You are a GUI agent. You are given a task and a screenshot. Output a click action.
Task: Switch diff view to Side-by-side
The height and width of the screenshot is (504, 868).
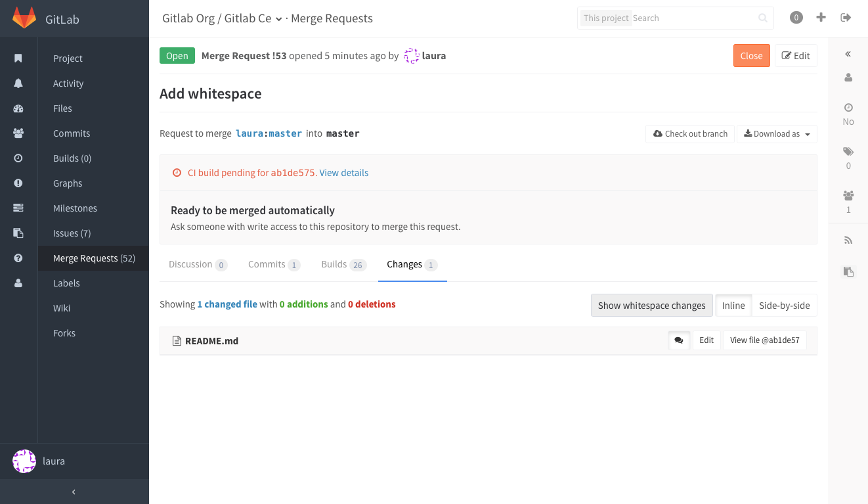784,305
